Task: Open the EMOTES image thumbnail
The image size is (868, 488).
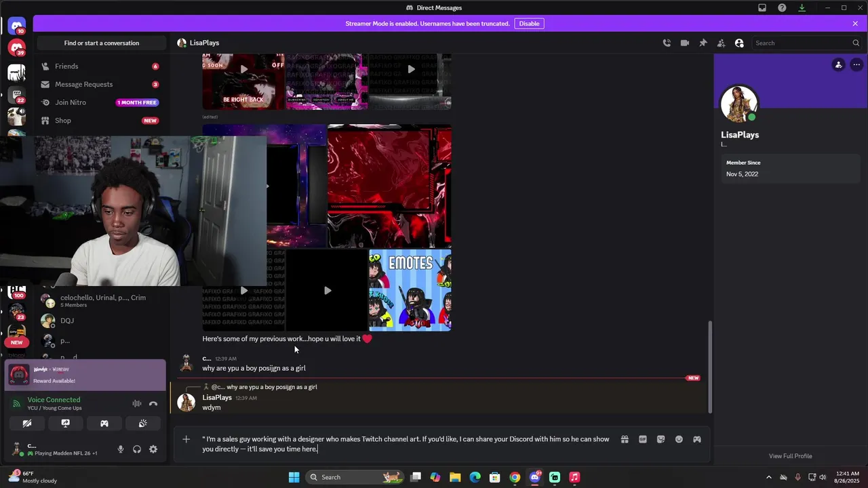Action: click(410, 290)
